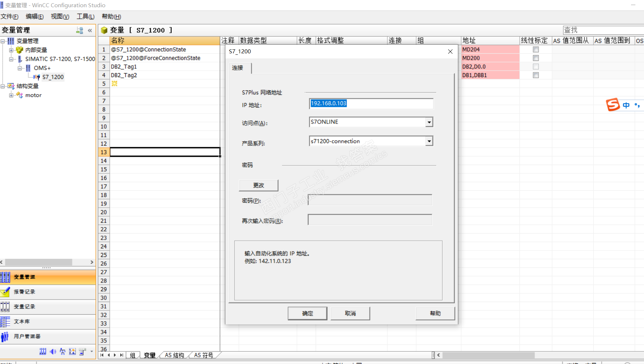Jump to last sheet tab with navigation arrow
Viewport: 644px width, 364px height.
[x=122, y=355]
